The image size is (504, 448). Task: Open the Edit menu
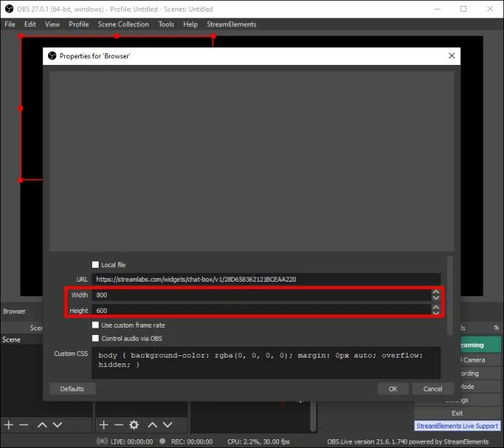click(x=30, y=24)
